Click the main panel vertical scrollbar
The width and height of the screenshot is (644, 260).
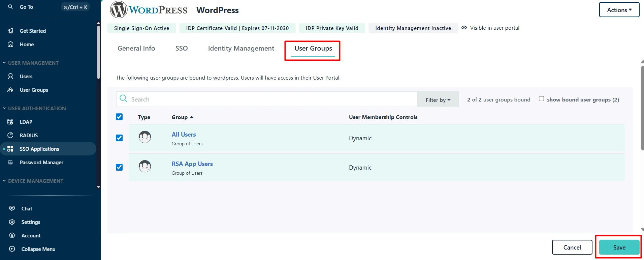click(642, 108)
